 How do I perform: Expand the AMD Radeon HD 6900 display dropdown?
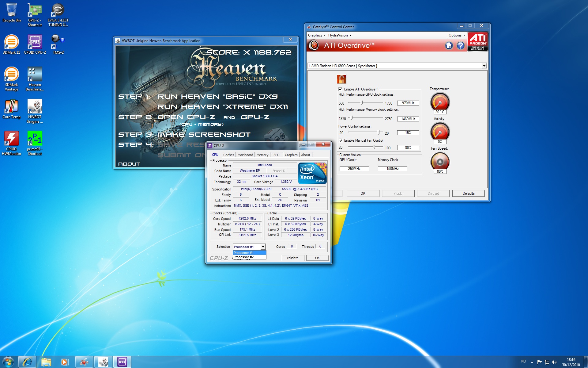coord(484,66)
